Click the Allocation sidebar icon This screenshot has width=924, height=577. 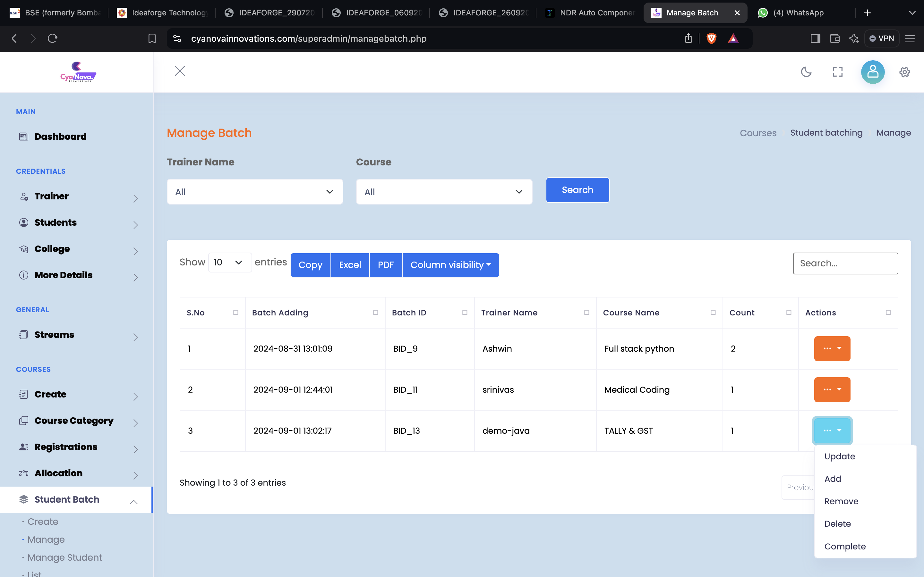tap(23, 472)
